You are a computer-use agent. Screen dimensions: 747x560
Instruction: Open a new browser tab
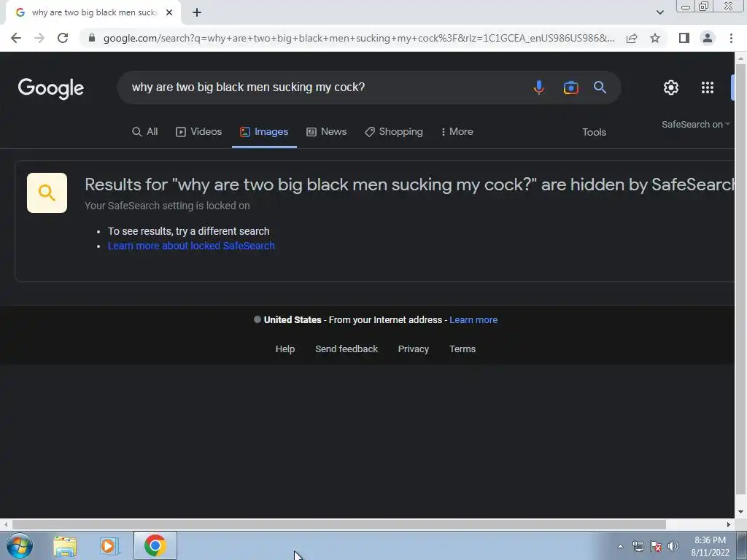[197, 13]
